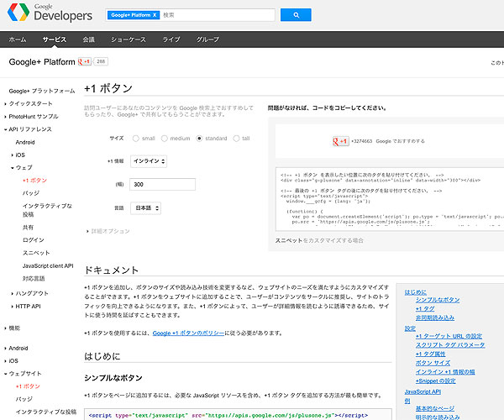Open インタラクティブな投稿 under ウェブ

47,210
